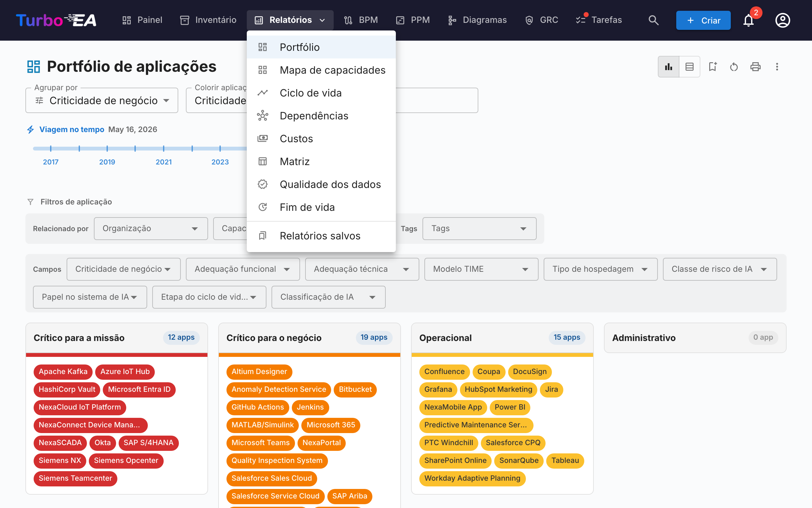Switch to table list view icon

690,67
